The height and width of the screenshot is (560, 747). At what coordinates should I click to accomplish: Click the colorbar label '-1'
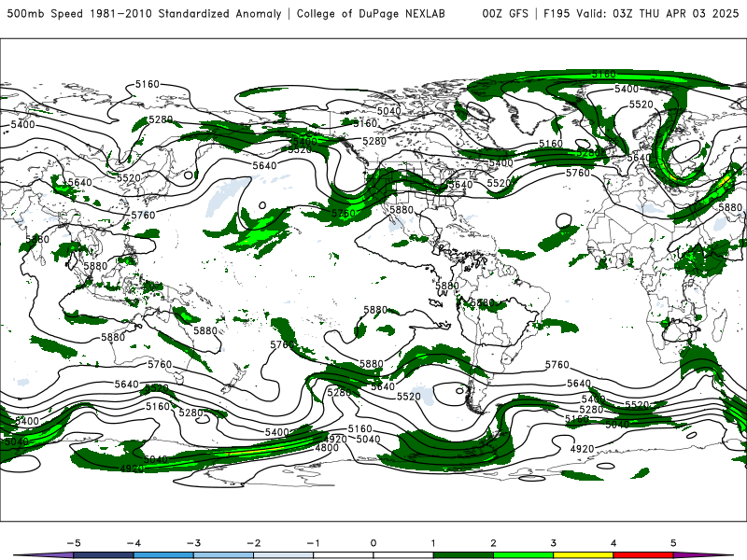click(x=313, y=543)
